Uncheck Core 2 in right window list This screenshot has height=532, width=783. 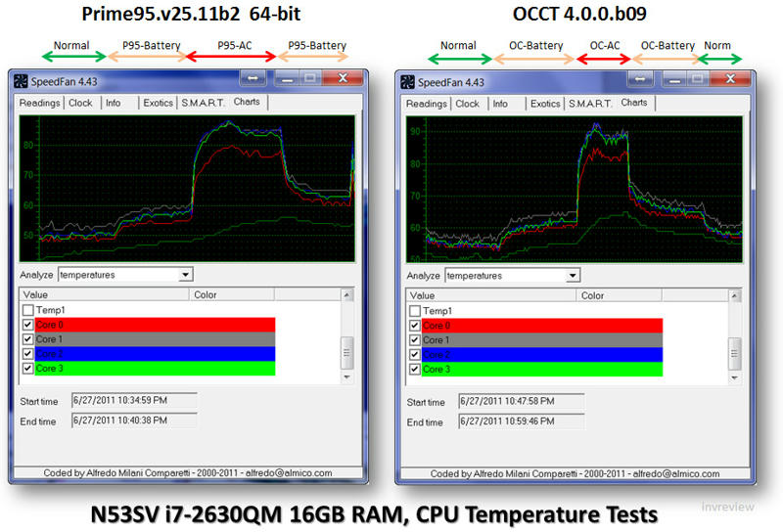(415, 354)
